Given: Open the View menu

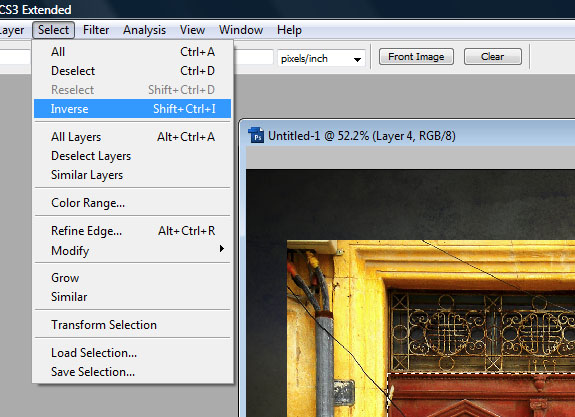Looking at the screenshot, I should click(192, 30).
